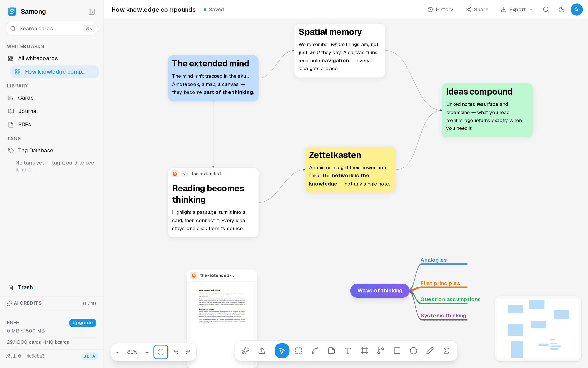Select the Ideas compound card

click(487, 110)
